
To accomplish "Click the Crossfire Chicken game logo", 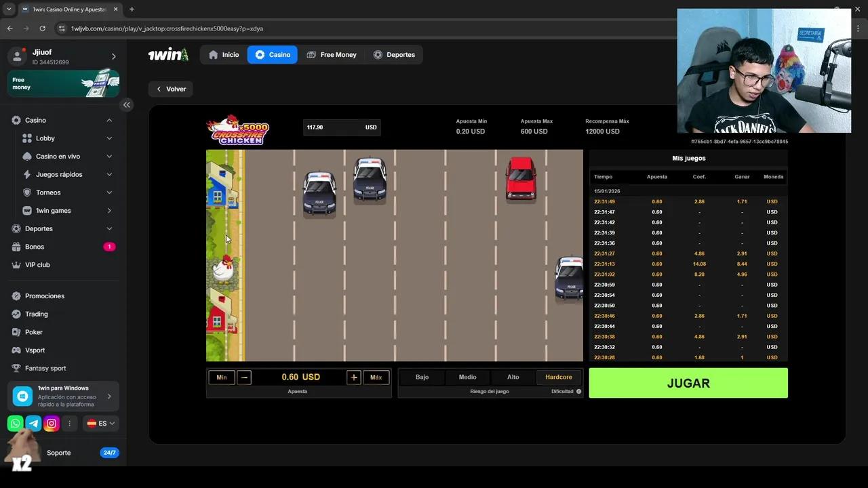I will click(238, 129).
